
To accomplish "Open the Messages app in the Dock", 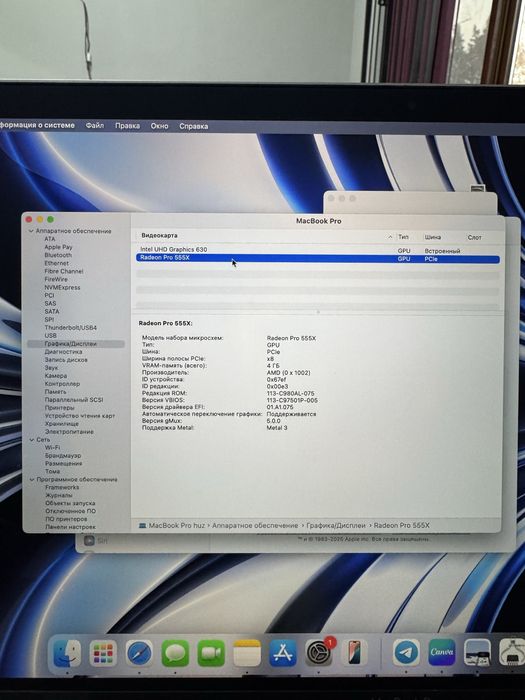I will 175,654.
